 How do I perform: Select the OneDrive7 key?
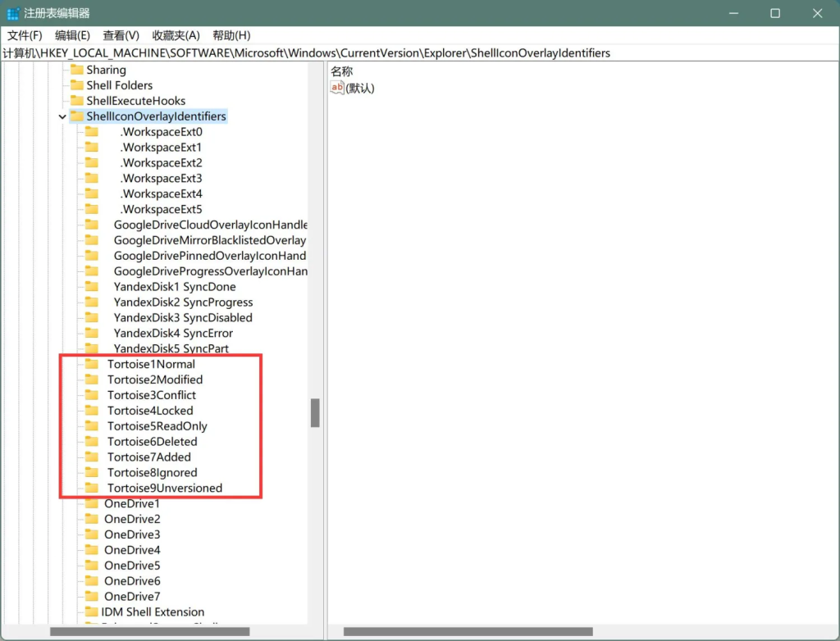[x=132, y=597]
